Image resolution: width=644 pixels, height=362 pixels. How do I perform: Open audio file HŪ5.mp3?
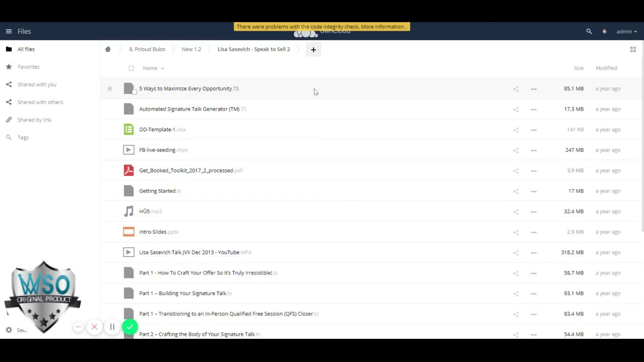[x=150, y=211]
